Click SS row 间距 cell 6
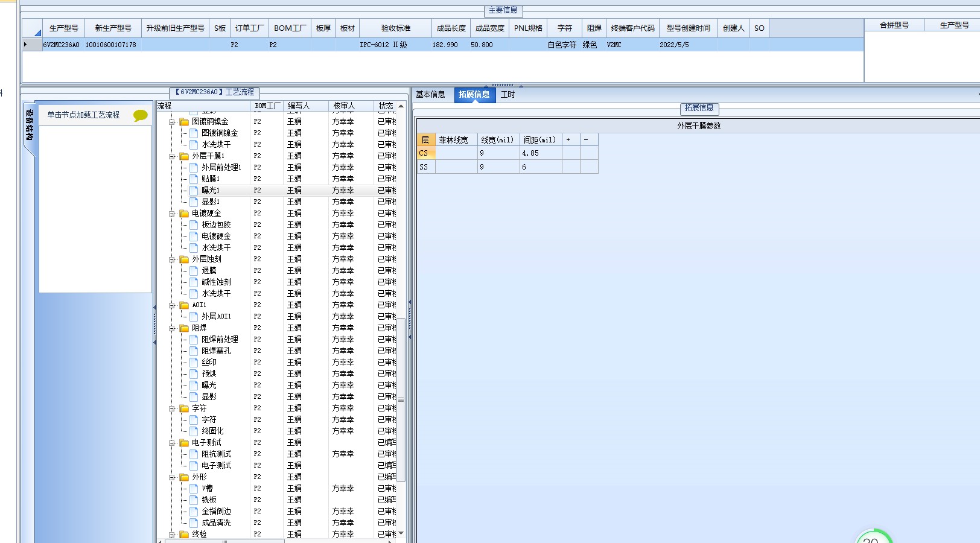The width and height of the screenshot is (980, 543). (x=541, y=167)
